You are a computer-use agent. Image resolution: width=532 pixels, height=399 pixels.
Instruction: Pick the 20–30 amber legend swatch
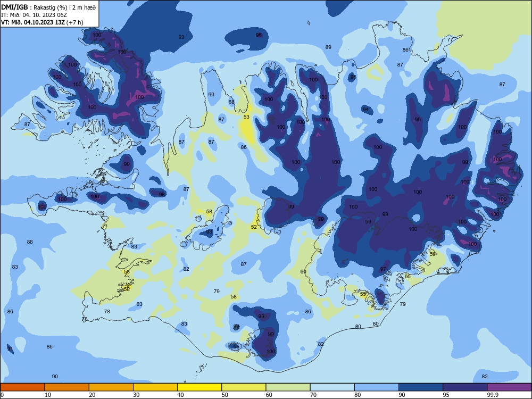[111, 387]
